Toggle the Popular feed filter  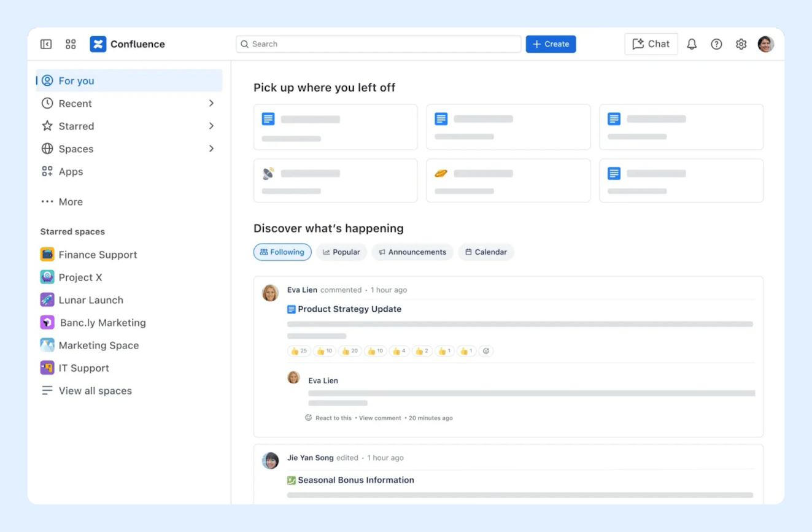[342, 252]
